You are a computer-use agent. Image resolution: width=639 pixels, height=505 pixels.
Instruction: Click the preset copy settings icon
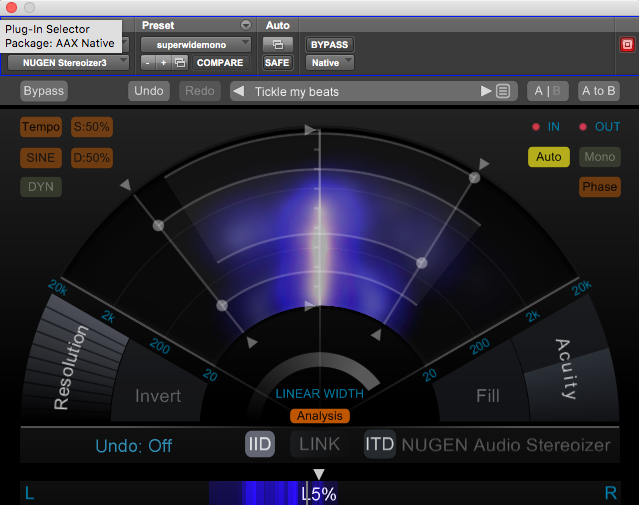180,63
